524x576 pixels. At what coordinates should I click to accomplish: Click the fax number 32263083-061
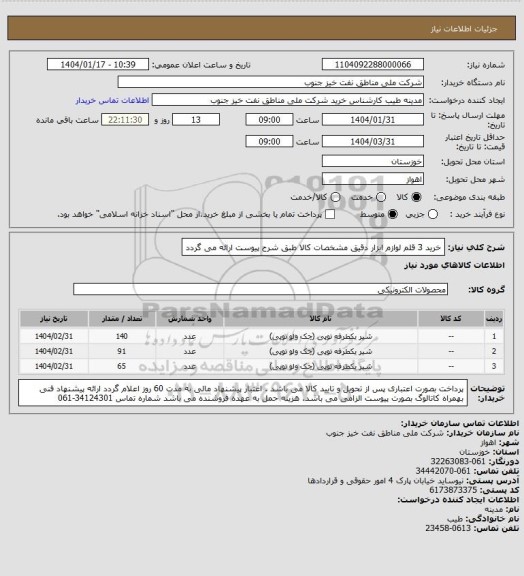coord(458,461)
